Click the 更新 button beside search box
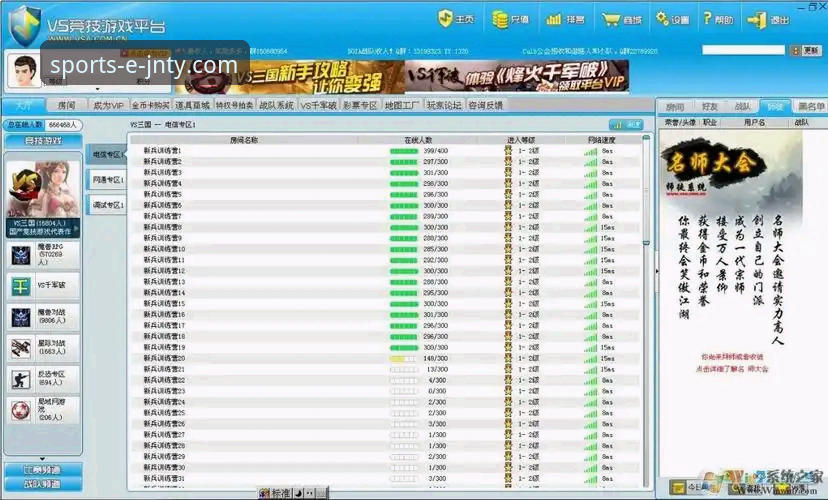This screenshot has width=828, height=500. click(806, 51)
